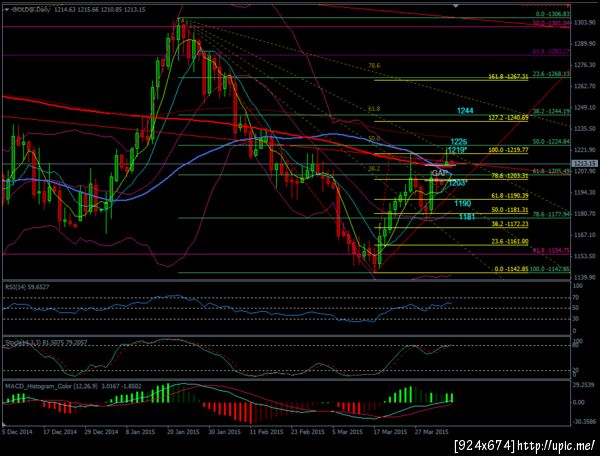The height and width of the screenshot is (456, 600).
Task: Click the 1167.10 price scale value
Action: pos(585,235)
